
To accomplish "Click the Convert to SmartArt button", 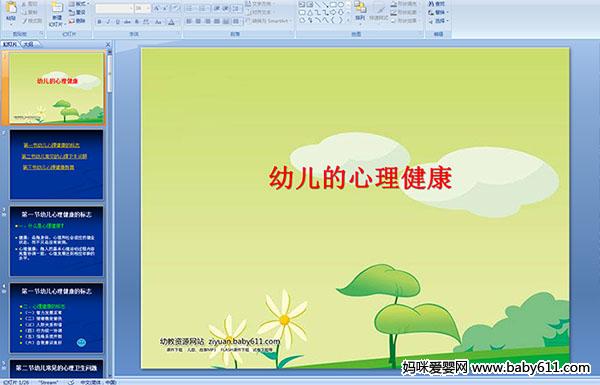I will pyautogui.click(x=268, y=21).
